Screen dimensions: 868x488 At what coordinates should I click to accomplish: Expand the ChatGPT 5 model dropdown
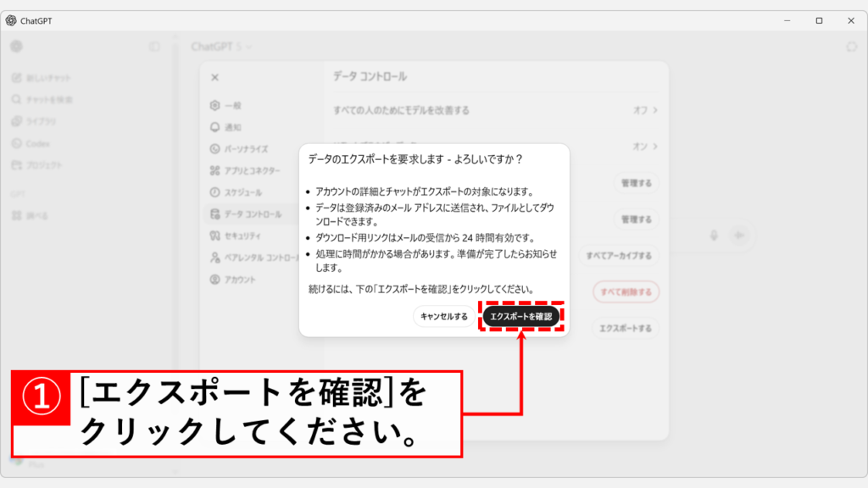point(222,47)
